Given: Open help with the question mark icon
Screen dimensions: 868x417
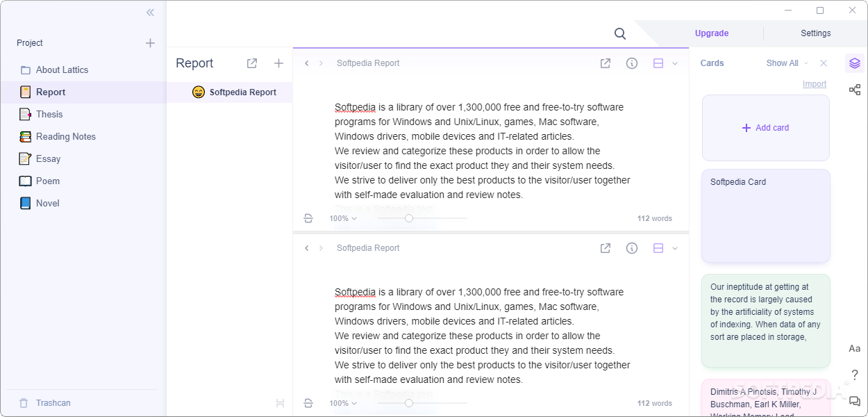Looking at the screenshot, I should point(855,375).
